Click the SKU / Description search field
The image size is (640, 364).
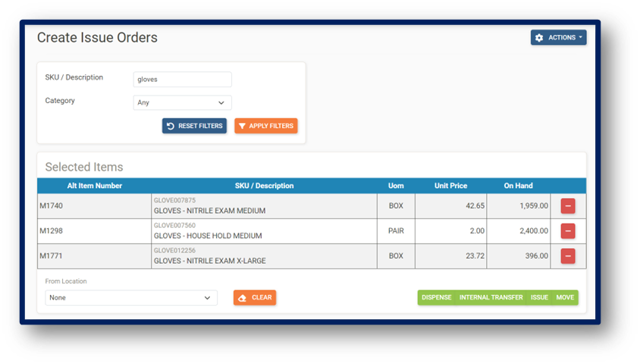(182, 79)
